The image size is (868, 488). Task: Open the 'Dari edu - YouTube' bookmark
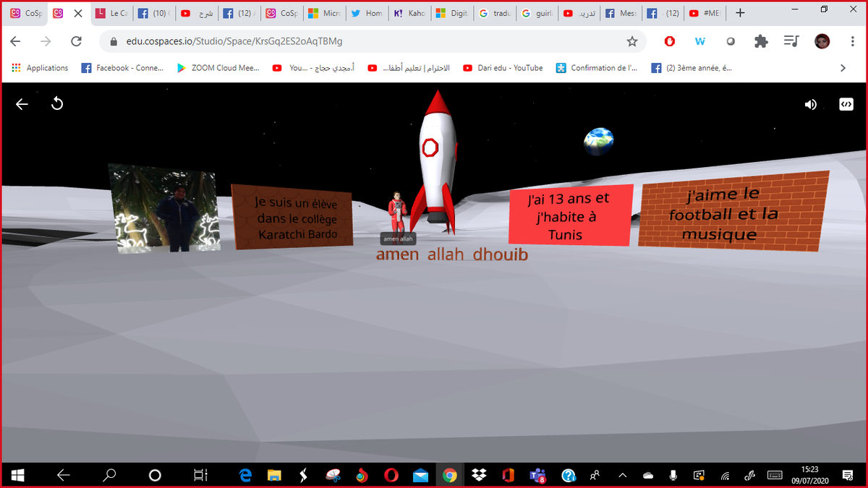(x=503, y=68)
